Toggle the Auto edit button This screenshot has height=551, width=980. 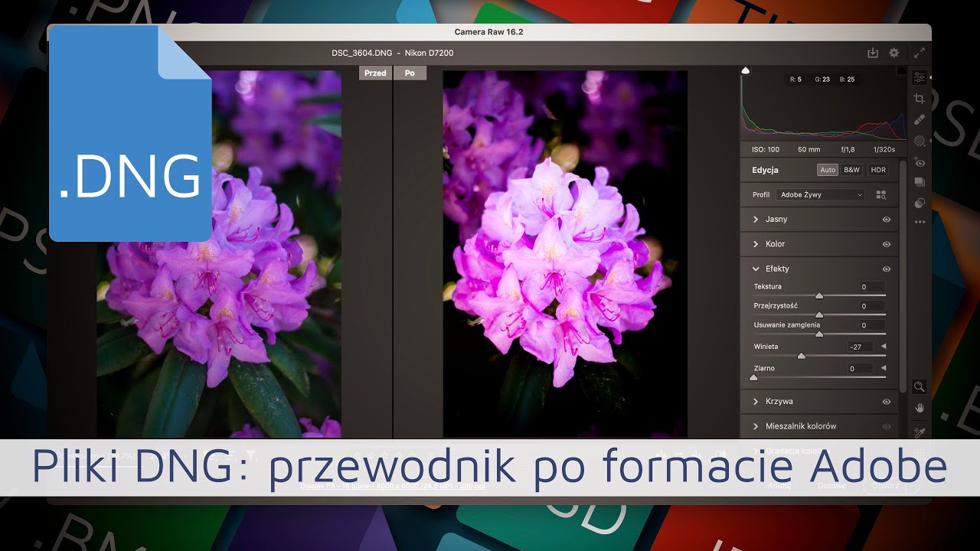coord(828,170)
